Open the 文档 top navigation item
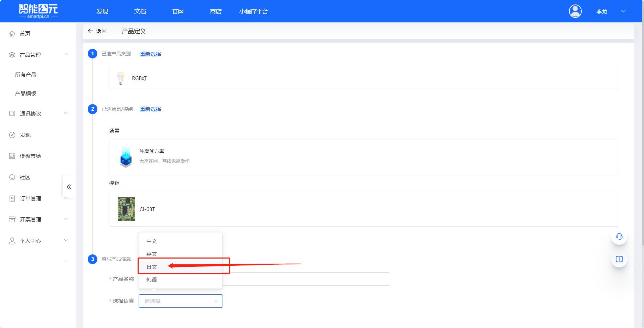Image resolution: width=644 pixels, height=328 pixels. [x=140, y=11]
